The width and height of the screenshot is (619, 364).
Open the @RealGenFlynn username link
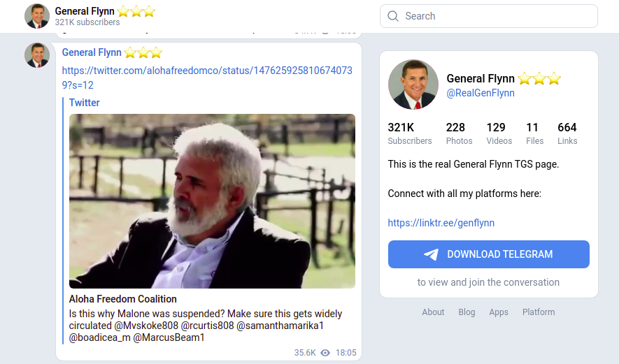481,93
